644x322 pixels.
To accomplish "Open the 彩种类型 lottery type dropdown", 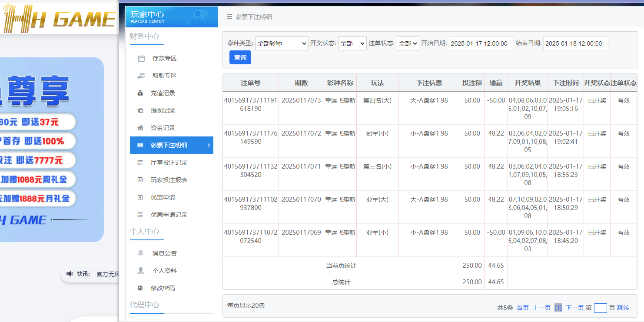I will [282, 43].
